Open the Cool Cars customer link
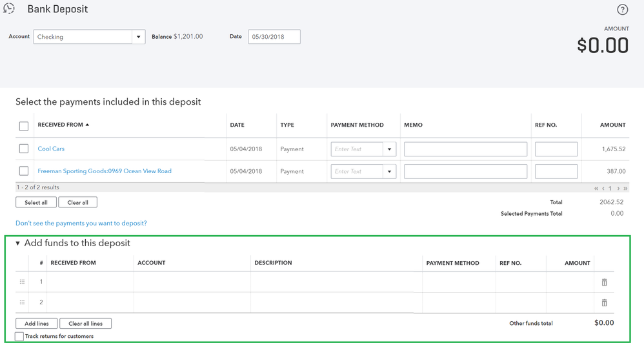The height and width of the screenshot is (347, 644). tap(51, 149)
